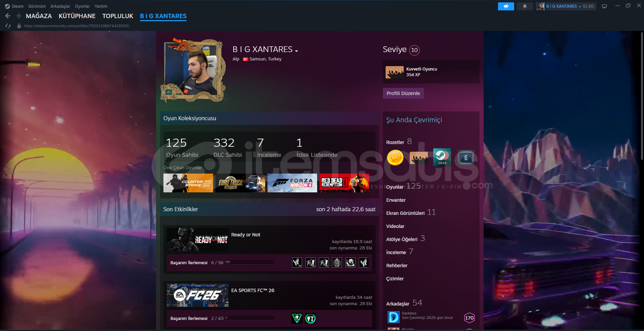Click the 125 Oyun Sahibi stat

click(x=182, y=147)
